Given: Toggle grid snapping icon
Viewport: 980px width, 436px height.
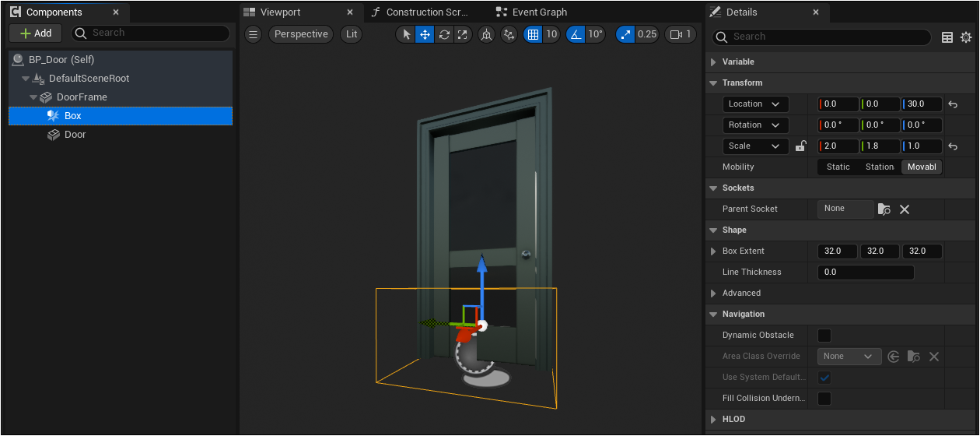Looking at the screenshot, I should [x=533, y=34].
